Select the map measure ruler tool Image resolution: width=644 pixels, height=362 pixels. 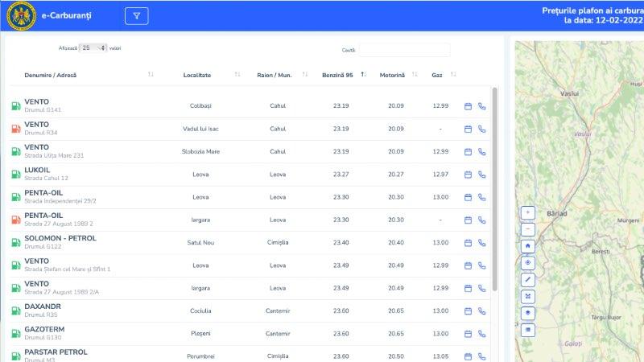click(x=528, y=279)
